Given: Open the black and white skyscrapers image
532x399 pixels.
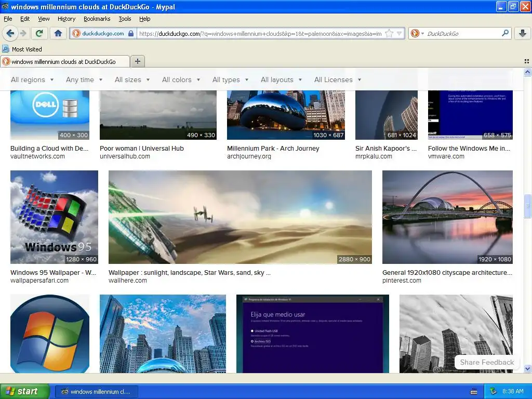Looking at the screenshot, I should tap(456, 334).
